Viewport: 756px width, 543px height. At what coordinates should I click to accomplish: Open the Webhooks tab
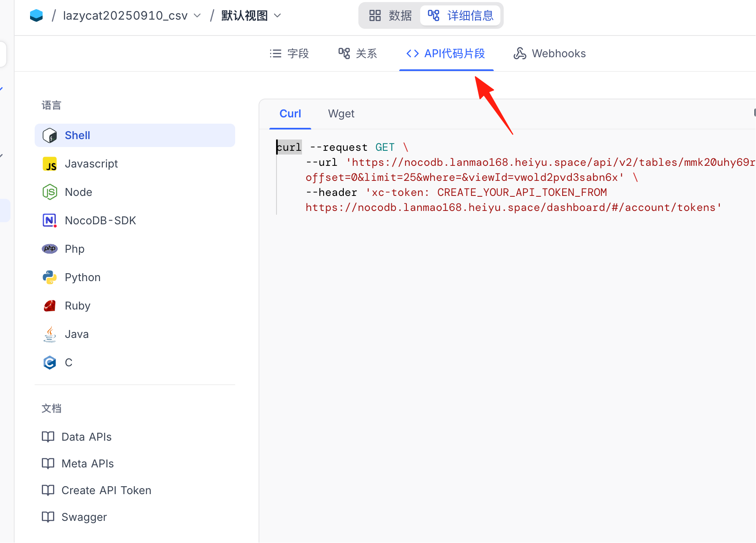pos(549,53)
